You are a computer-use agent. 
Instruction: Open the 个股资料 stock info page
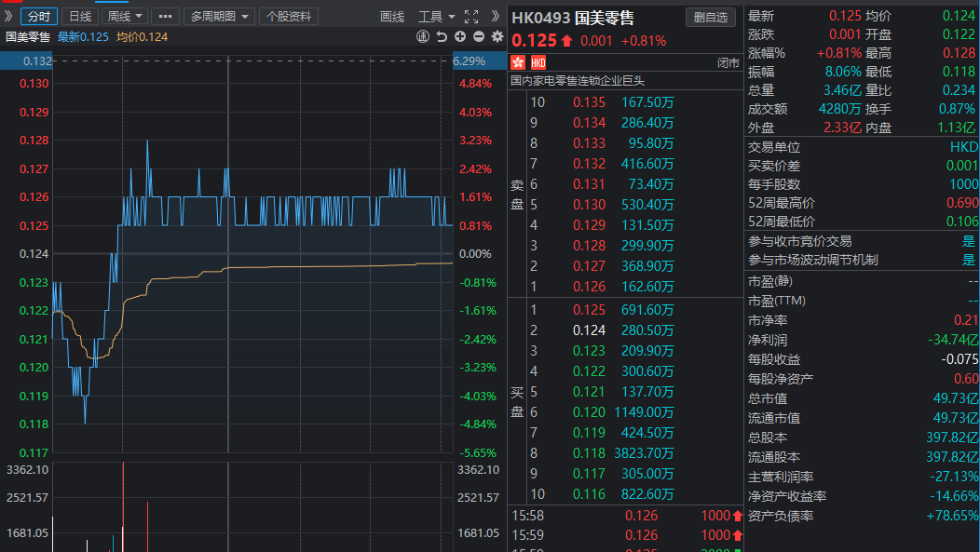click(x=290, y=16)
